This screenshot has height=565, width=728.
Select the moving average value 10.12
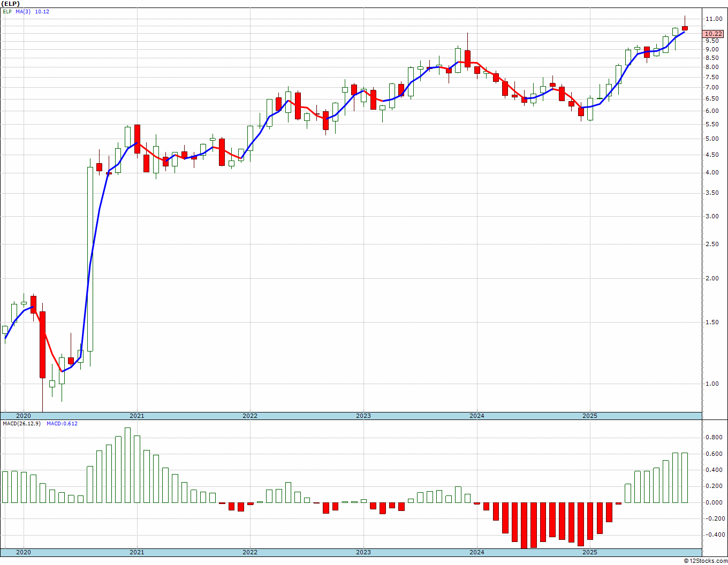point(42,11)
